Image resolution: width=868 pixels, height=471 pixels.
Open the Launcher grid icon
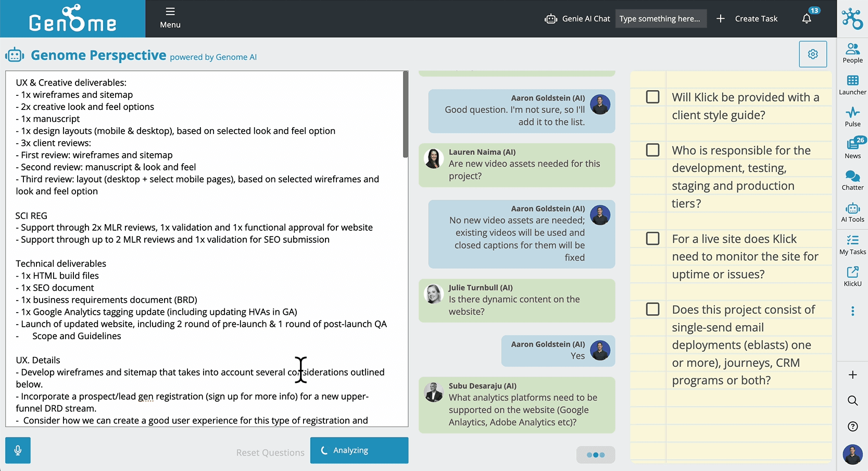pyautogui.click(x=852, y=85)
